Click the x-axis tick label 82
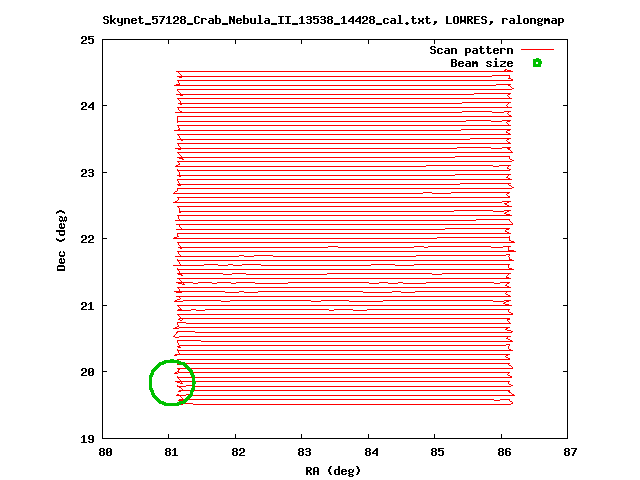 point(238,452)
